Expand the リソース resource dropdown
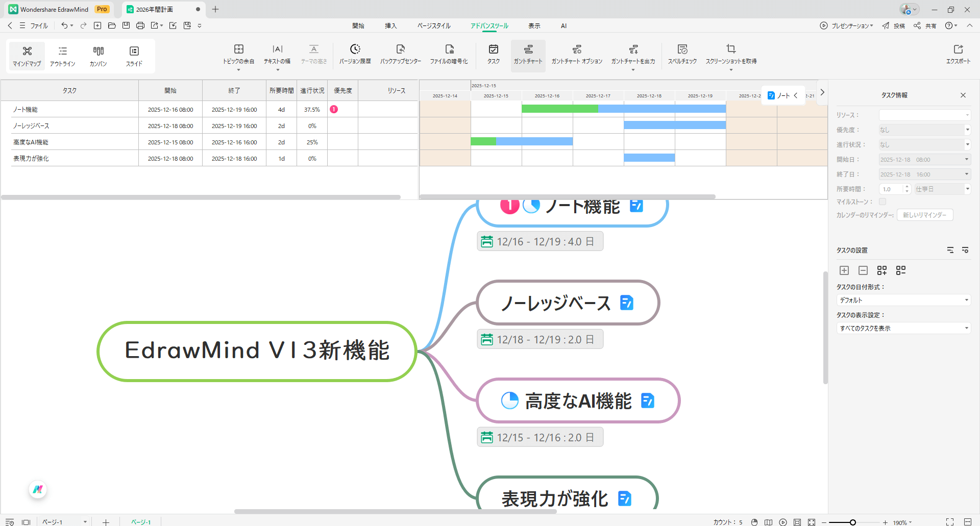This screenshot has width=980, height=526. tap(924, 115)
